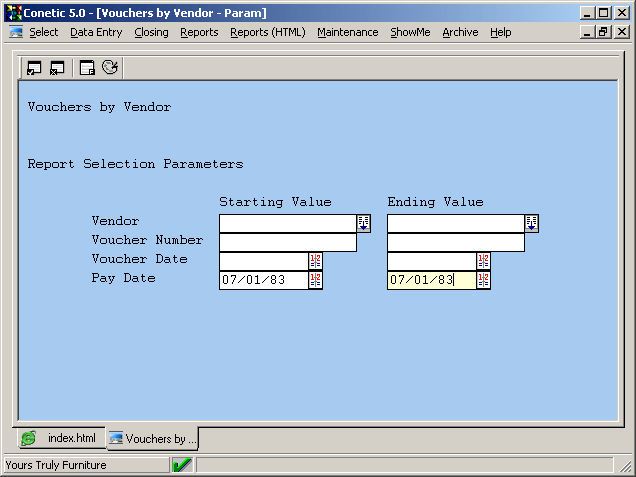Viewport: 636px width, 477px height.
Task: Open the Archive menu
Action: point(460,32)
